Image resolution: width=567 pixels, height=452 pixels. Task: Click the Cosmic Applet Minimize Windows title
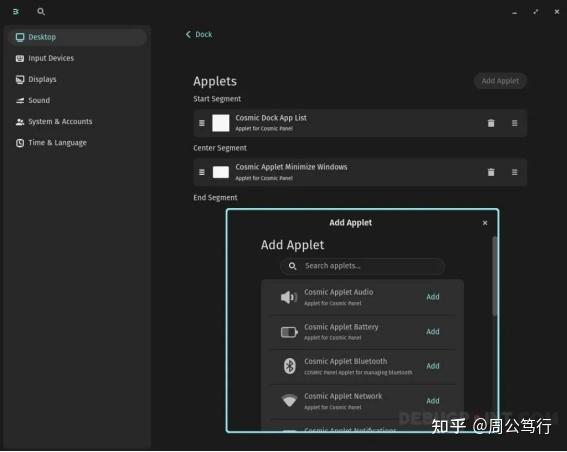tap(291, 167)
